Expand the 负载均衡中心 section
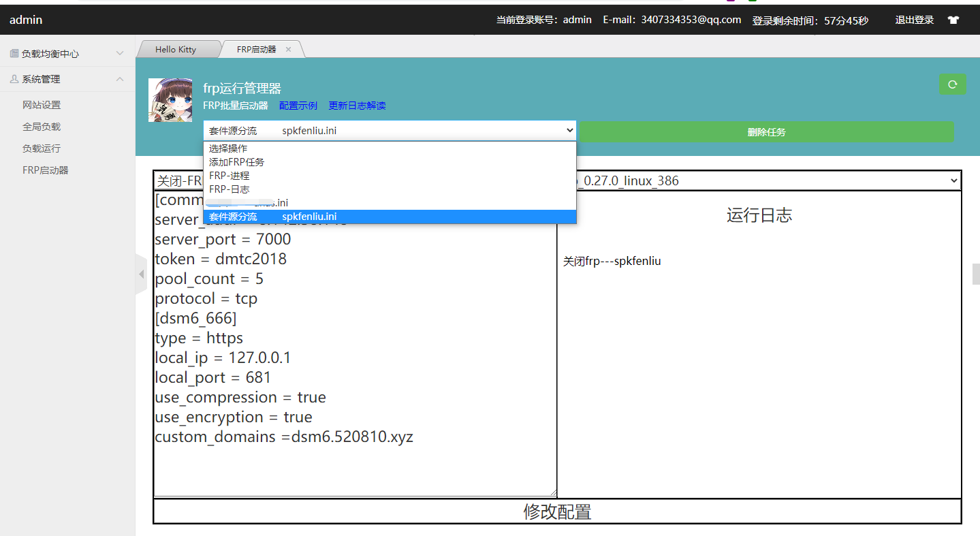Image resolution: width=980 pixels, height=536 pixels. pyautogui.click(x=67, y=52)
